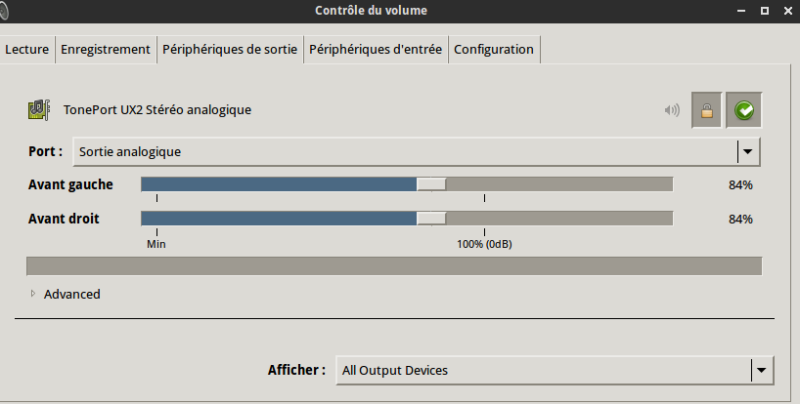Toggle the set-as-fallback green check button
Viewport: 800px width, 404px height.
coord(744,110)
